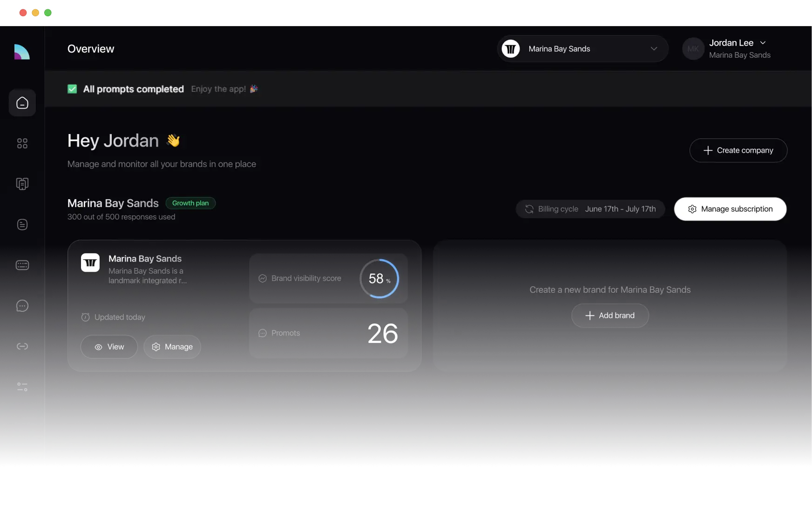Screen dimensions: 812x511
Task: Click the billing cycle refresh icon
Action: (529, 209)
